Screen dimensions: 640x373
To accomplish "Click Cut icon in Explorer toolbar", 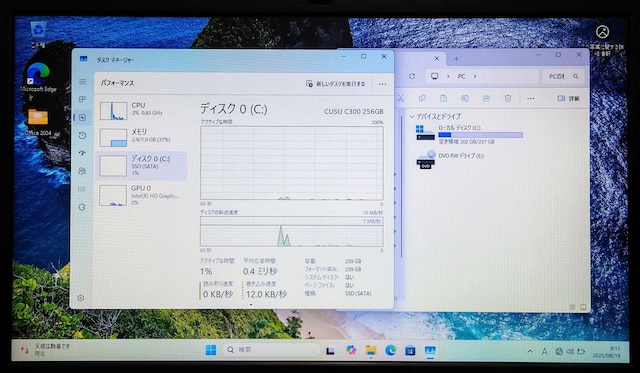I will coord(400,98).
